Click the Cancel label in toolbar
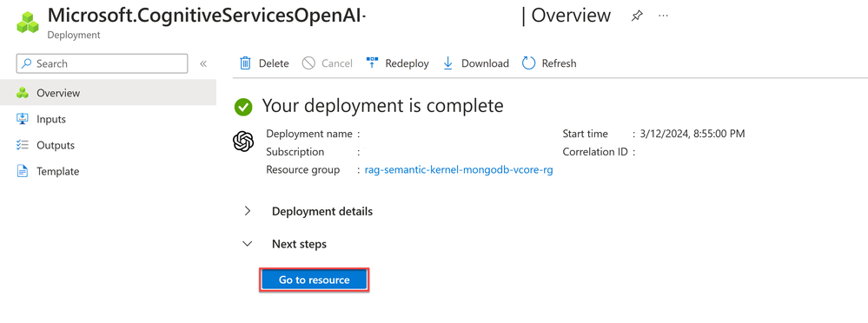Screen dimensions: 868x323 click(x=337, y=63)
